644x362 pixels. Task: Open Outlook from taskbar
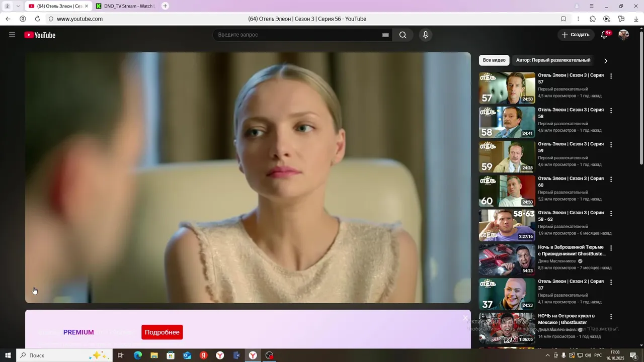coord(187,355)
